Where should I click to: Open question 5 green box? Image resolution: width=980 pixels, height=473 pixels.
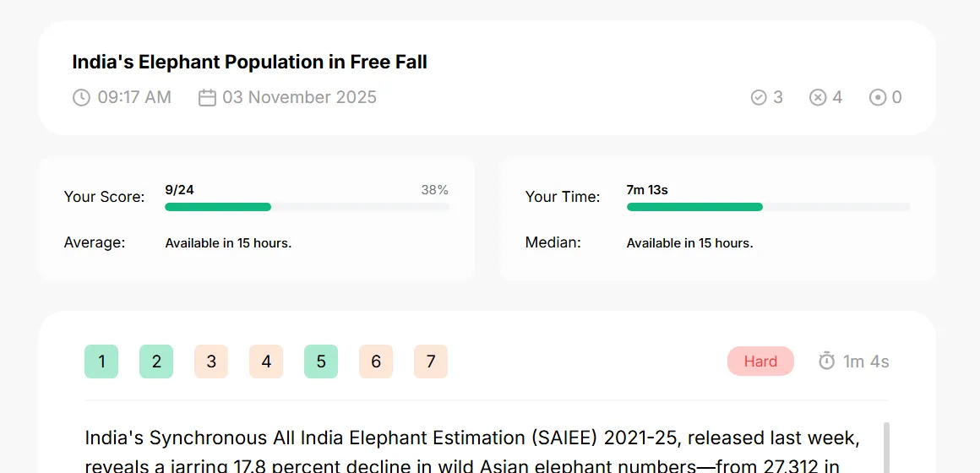pyautogui.click(x=321, y=362)
